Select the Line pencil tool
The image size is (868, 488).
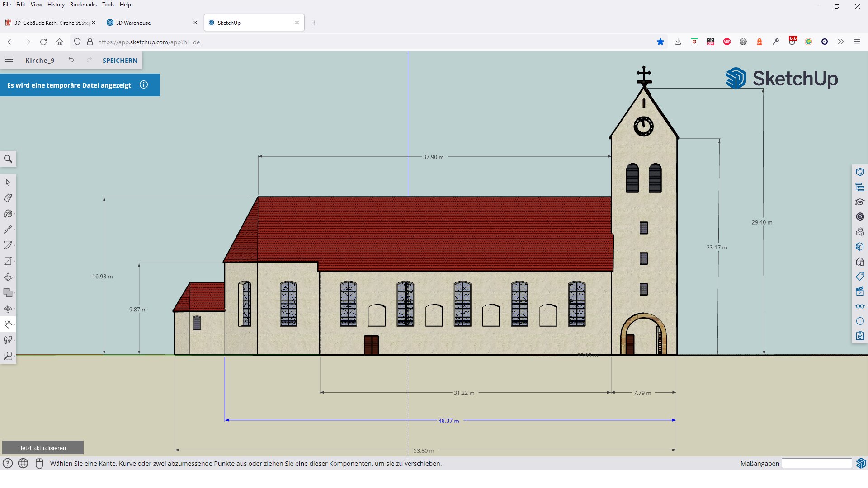(x=8, y=230)
